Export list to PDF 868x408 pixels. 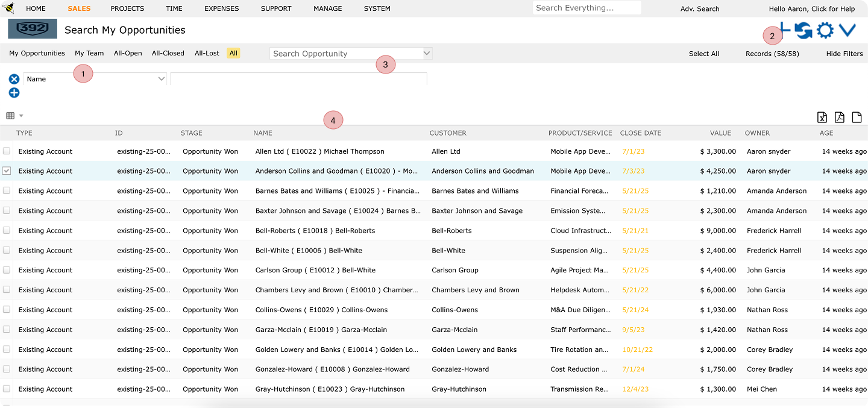point(840,118)
